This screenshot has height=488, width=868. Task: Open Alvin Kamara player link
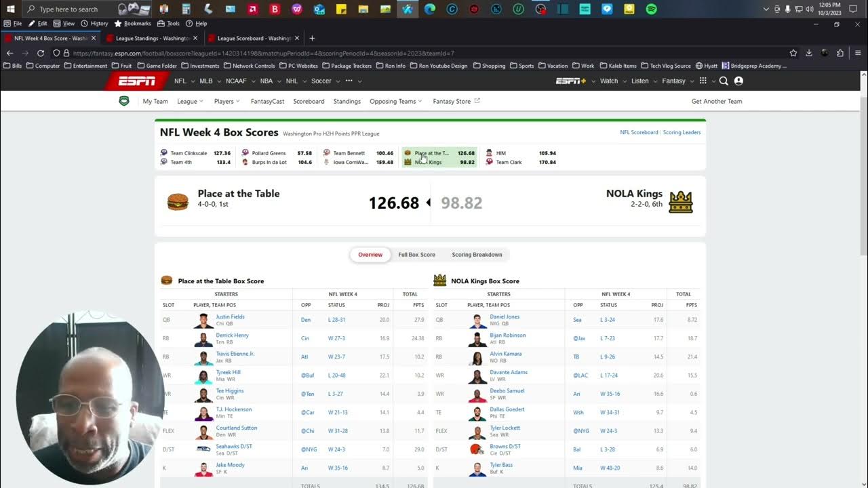pos(506,353)
